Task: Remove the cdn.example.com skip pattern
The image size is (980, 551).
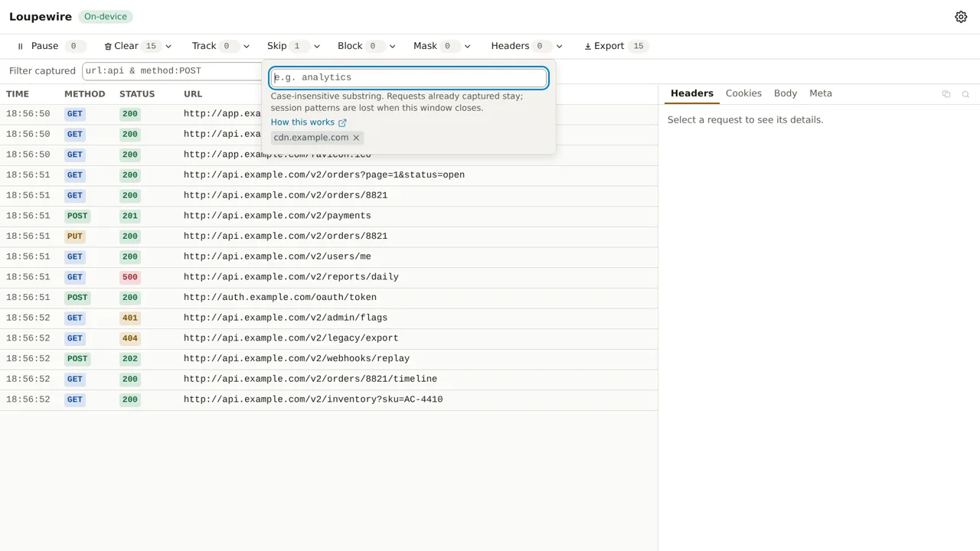Action: point(356,138)
